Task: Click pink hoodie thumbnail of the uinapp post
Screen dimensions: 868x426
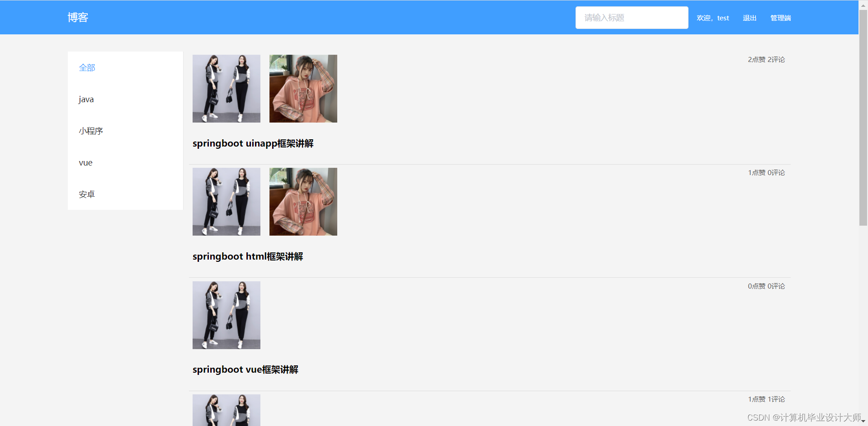Action: tap(303, 89)
